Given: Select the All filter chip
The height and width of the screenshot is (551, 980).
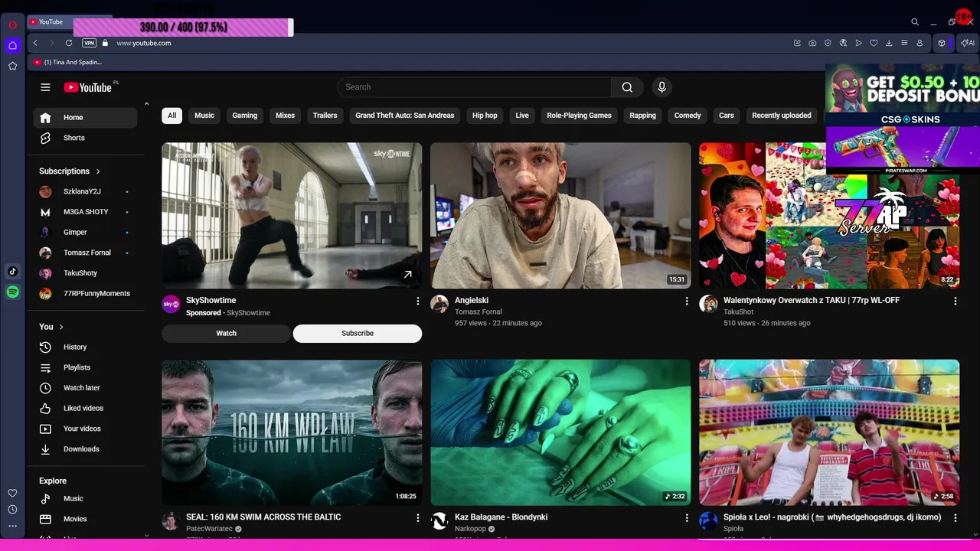Looking at the screenshot, I should coord(171,116).
